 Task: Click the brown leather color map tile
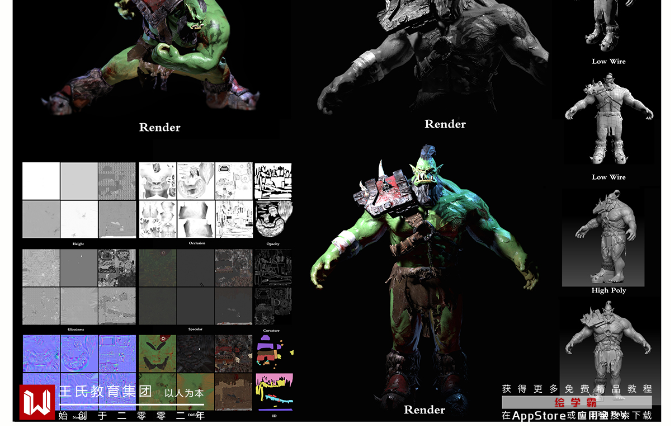tap(234, 392)
